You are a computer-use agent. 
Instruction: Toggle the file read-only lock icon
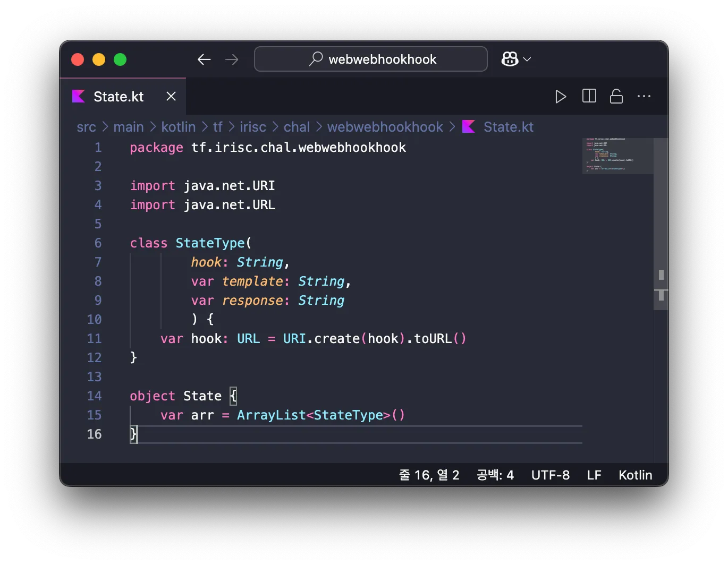click(616, 96)
